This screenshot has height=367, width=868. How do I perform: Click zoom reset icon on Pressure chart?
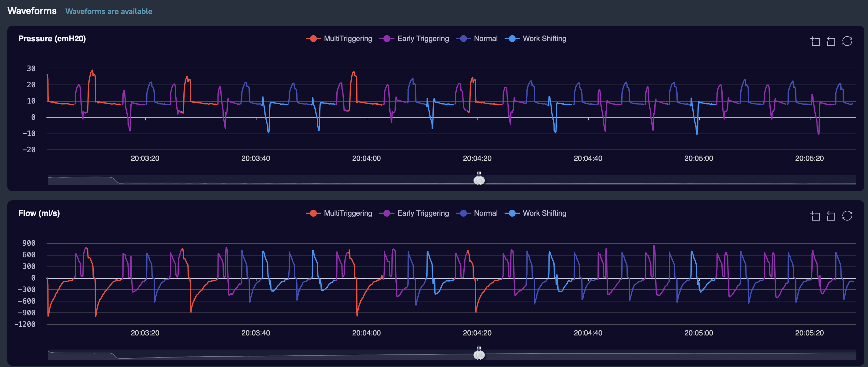(x=831, y=41)
